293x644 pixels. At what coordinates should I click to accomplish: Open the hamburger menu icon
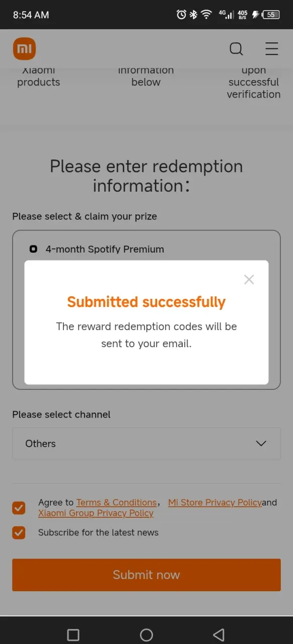tap(272, 49)
